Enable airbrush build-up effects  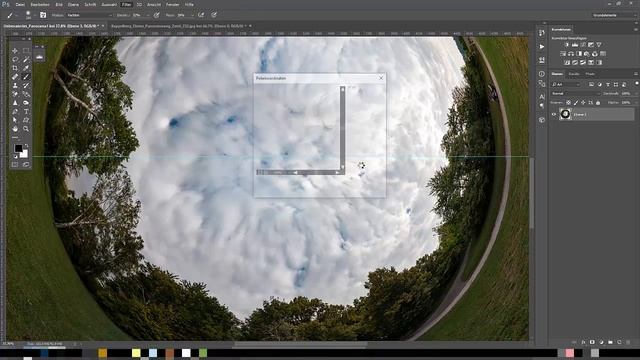pyautogui.click(x=201, y=15)
